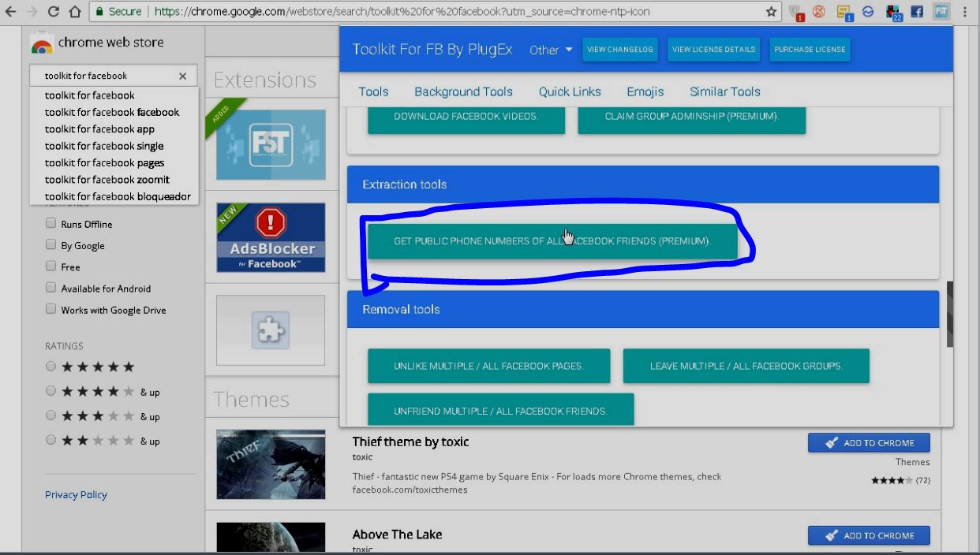Add Thief theme with Add to Chrome
The image size is (980, 555).
(869, 443)
